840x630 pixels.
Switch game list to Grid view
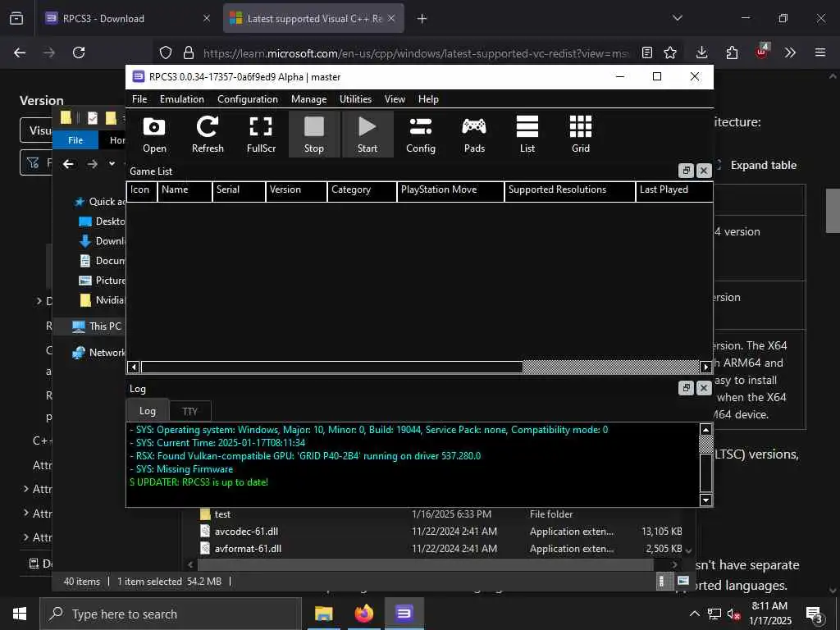[581, 135]
